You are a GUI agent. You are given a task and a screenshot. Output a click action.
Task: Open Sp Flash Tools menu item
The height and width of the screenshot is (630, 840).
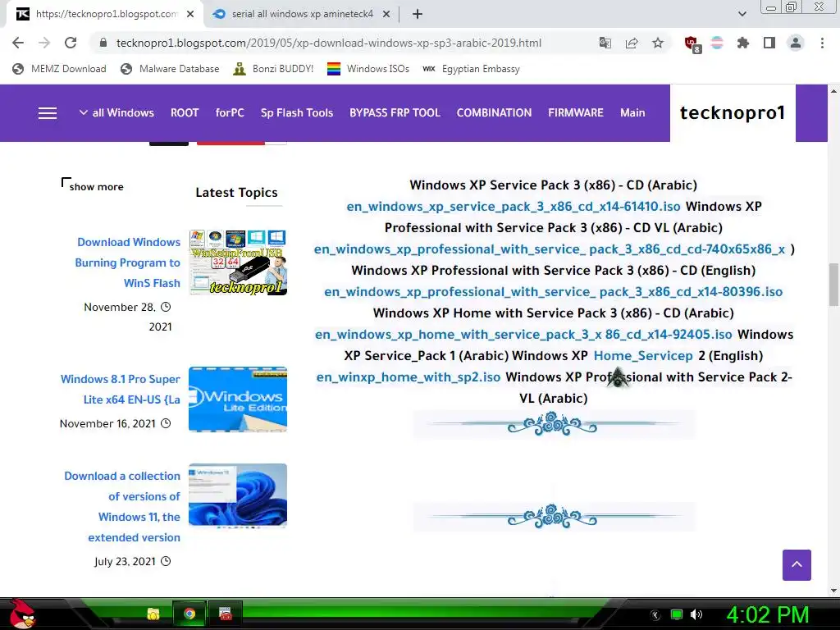click(x=297, y=112)
